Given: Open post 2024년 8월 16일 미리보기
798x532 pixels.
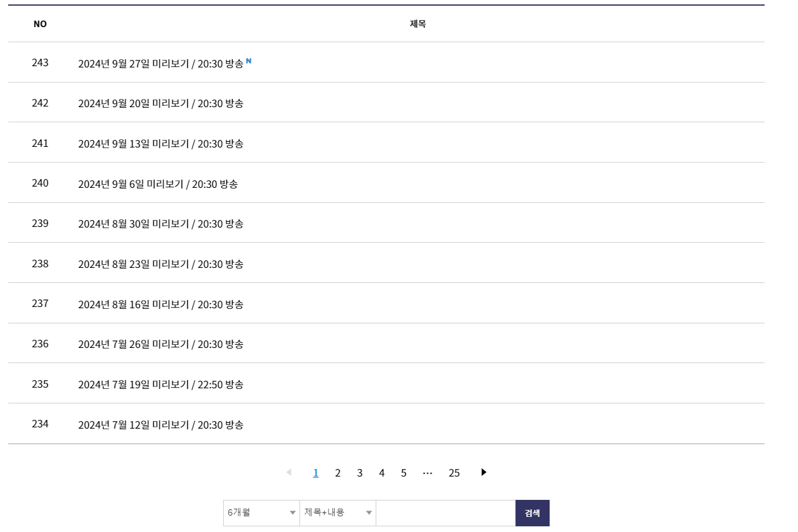Looking at the screenshot, I should 161,305.
